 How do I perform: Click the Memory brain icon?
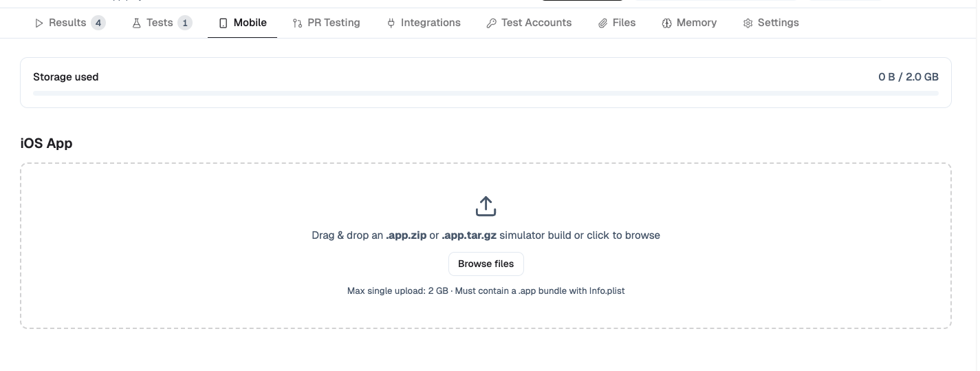coord(666,23)
